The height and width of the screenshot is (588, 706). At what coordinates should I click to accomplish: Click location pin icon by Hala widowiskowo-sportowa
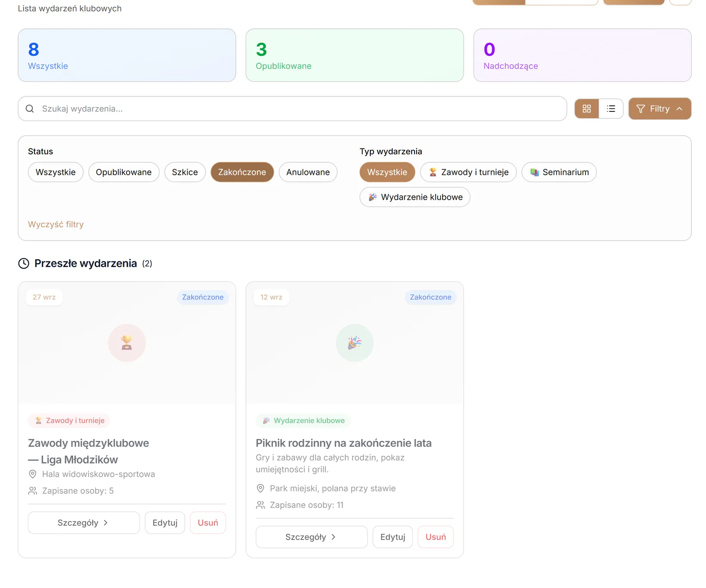pos(32,474)
